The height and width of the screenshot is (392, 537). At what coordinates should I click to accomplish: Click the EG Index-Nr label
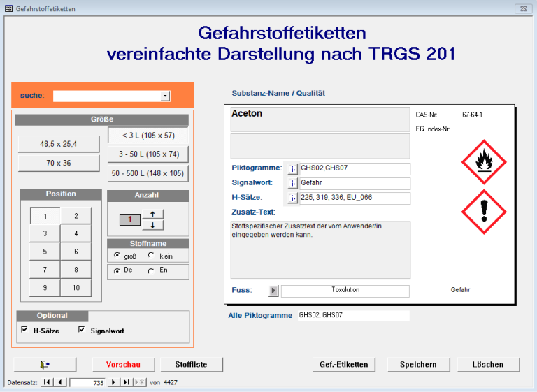coord(433,129)
